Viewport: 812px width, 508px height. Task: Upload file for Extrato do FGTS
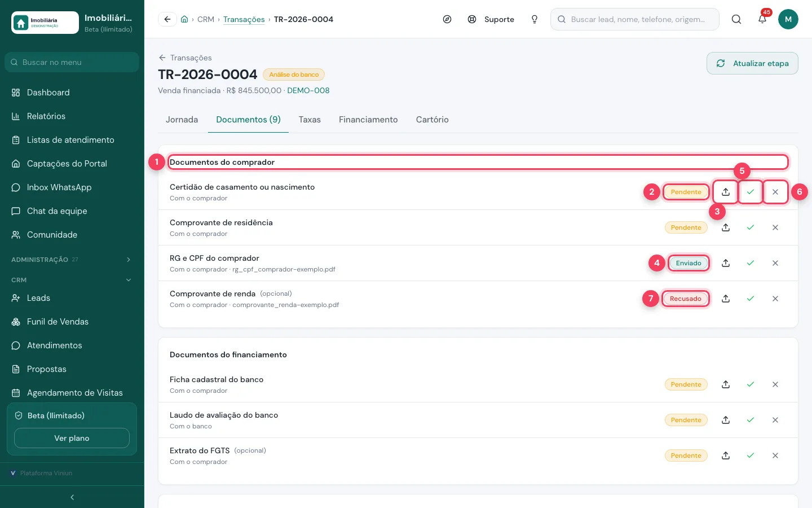click(x=726, y=456)
